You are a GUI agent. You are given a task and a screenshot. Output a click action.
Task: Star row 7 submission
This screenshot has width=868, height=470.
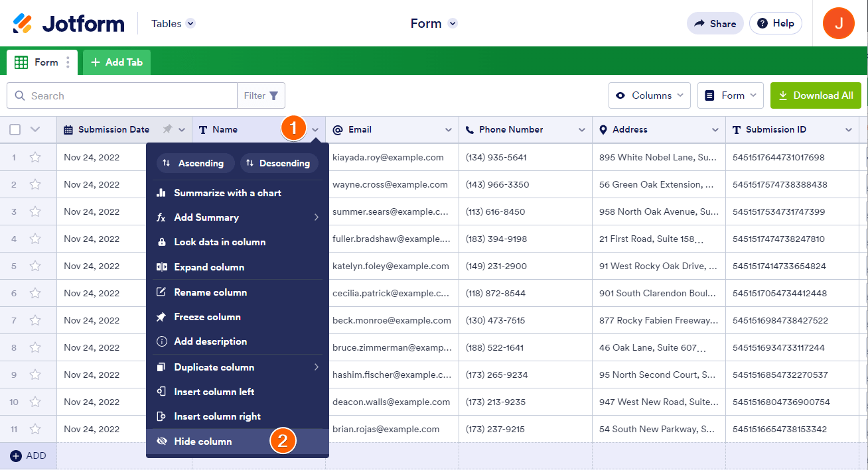[35, 320]
